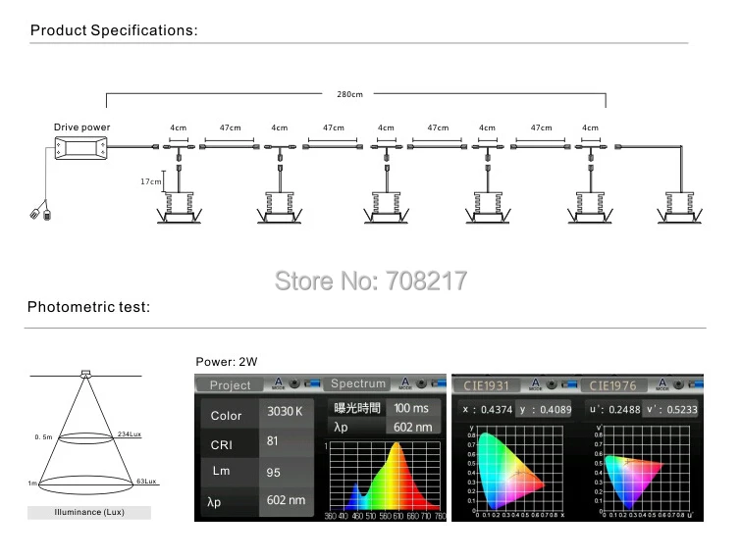
Task: Click the power plug icon under Drive power
Action: click(x=40, y=211)
